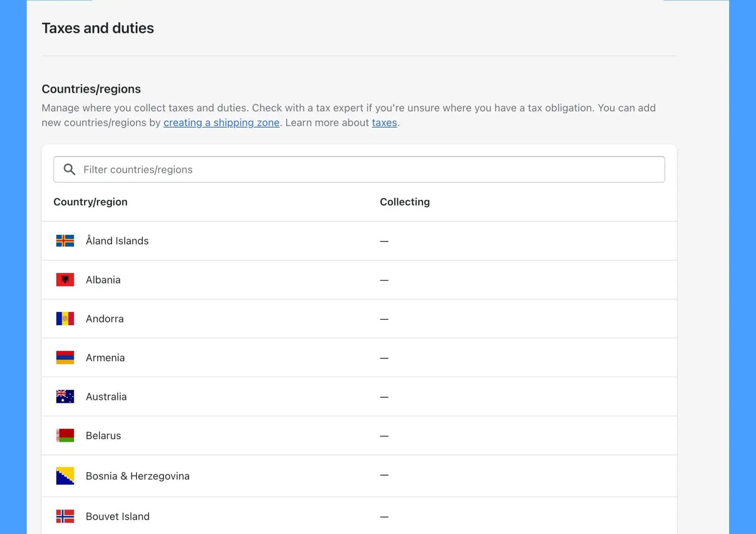Click Belarus collecting status dash
Screen dimensions: 756x534
coord(384,436)
